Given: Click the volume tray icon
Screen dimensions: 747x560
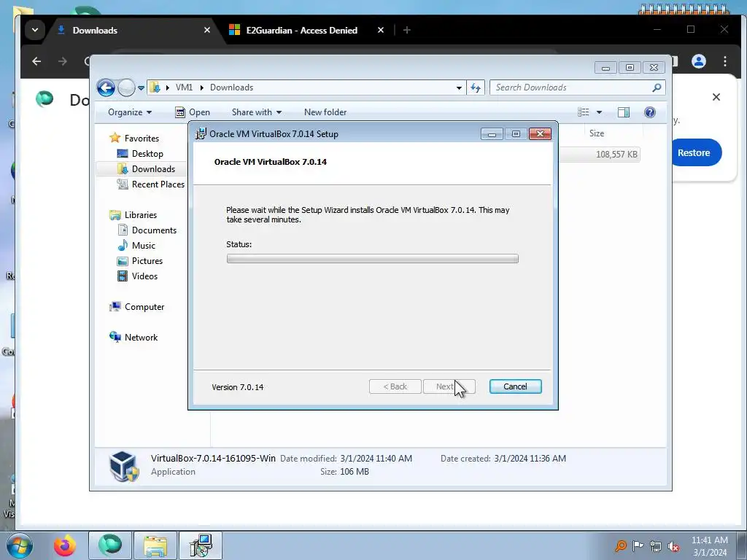Looking at the screenshot, I should (x=673, y=545).
